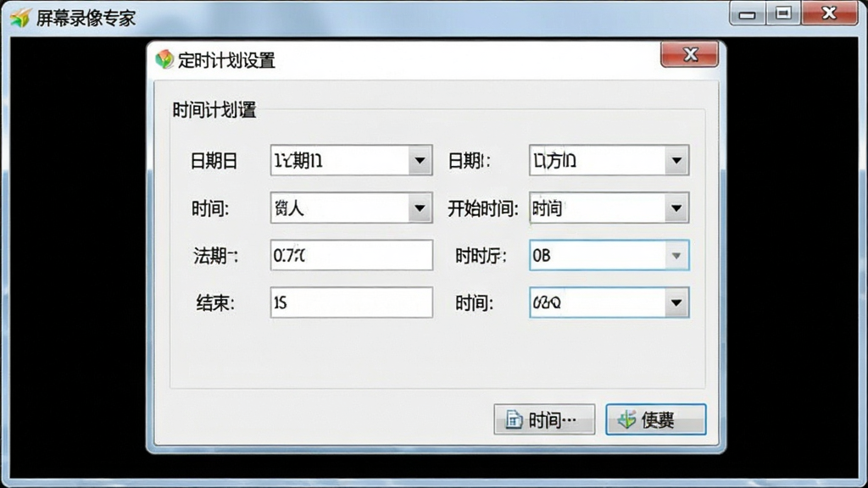Screen dimensions: 868x488
Task: Click the 屏幕录像专家 app icon in the title bar
Action: (x=21, y=18)
